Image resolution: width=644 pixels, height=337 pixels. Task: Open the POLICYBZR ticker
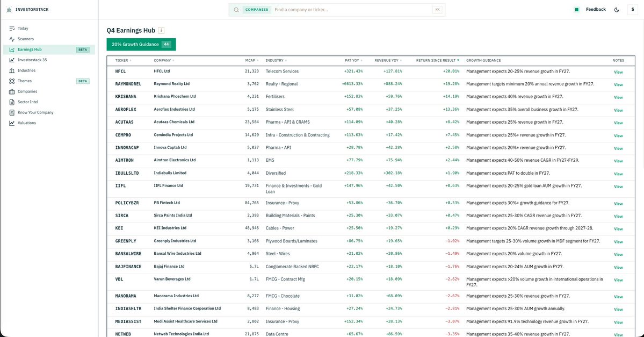pos(127,203)
